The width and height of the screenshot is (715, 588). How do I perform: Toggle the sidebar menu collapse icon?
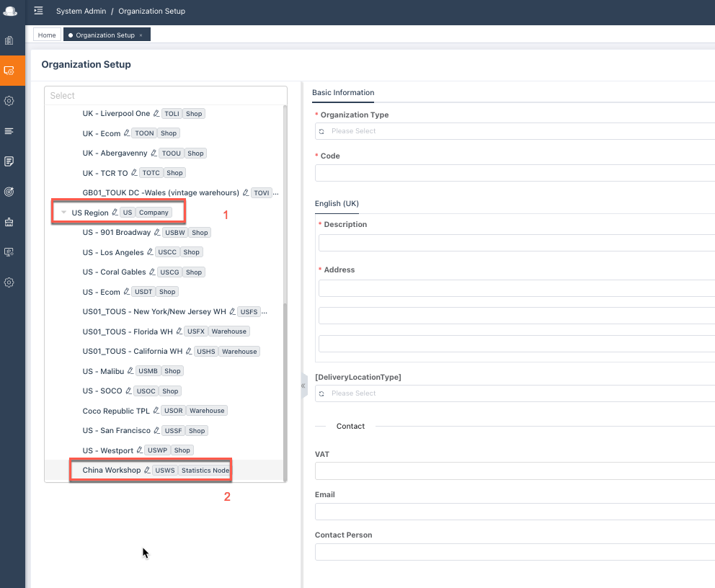click(38, 11)
